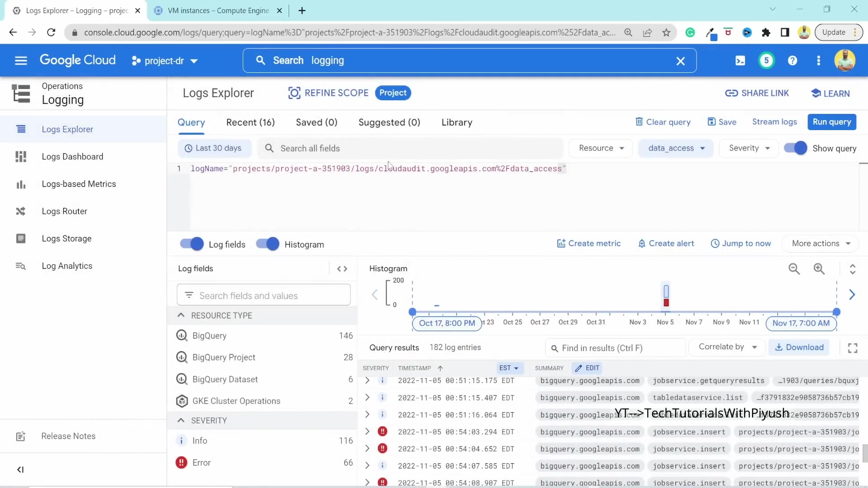This screenshot has height=488, width=868.
Task: Move histogram time range backward
Action: (374, 295)
